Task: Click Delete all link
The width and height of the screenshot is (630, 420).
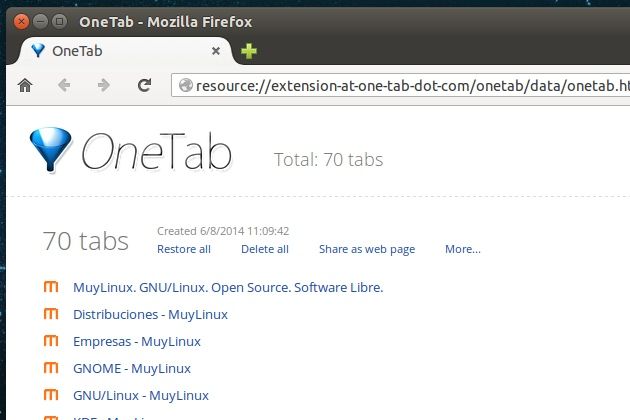Action: 264,249
